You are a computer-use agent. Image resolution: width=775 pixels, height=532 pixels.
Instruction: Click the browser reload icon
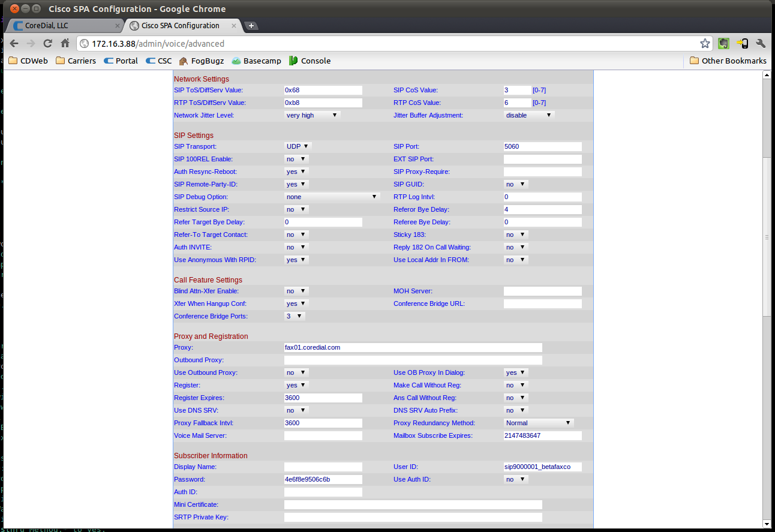click(x=48, y=43)
